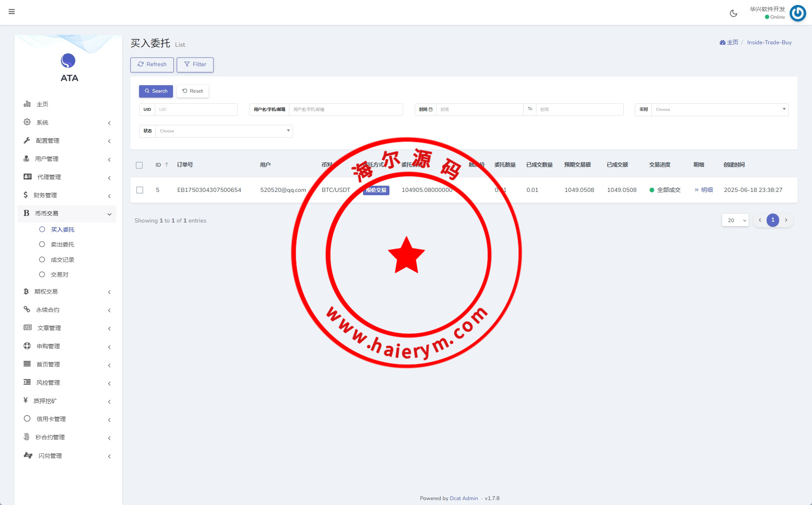Viewport: 812px width, 505px height.
Task: Open the 币对 Choose dropdown
Action: [x=719, y=110]
